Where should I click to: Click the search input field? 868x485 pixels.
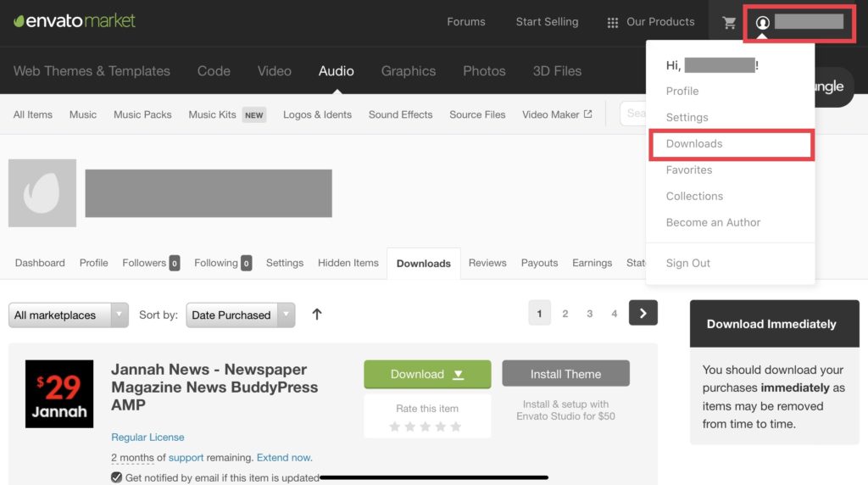(632, 114)
